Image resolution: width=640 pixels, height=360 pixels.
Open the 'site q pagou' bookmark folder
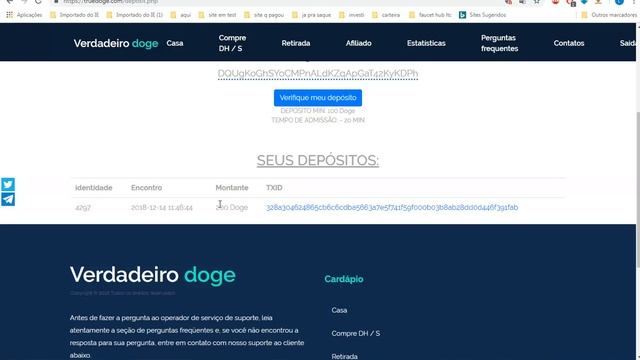click(264, 15)
